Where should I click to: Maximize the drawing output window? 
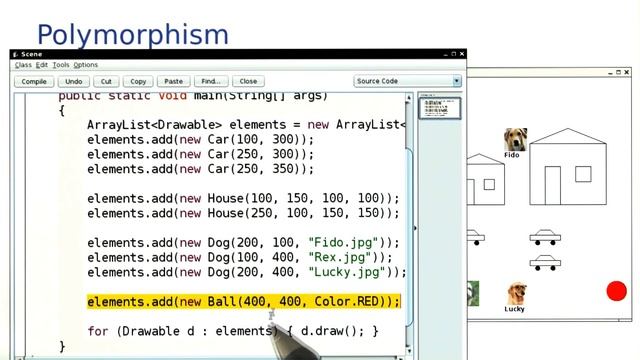(618, 72)
